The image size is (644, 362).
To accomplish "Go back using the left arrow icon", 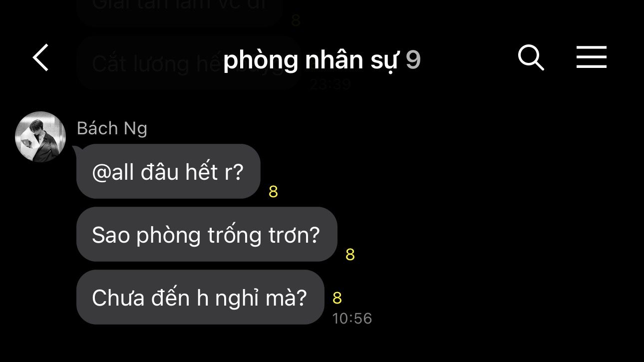I will click(41, 57).
